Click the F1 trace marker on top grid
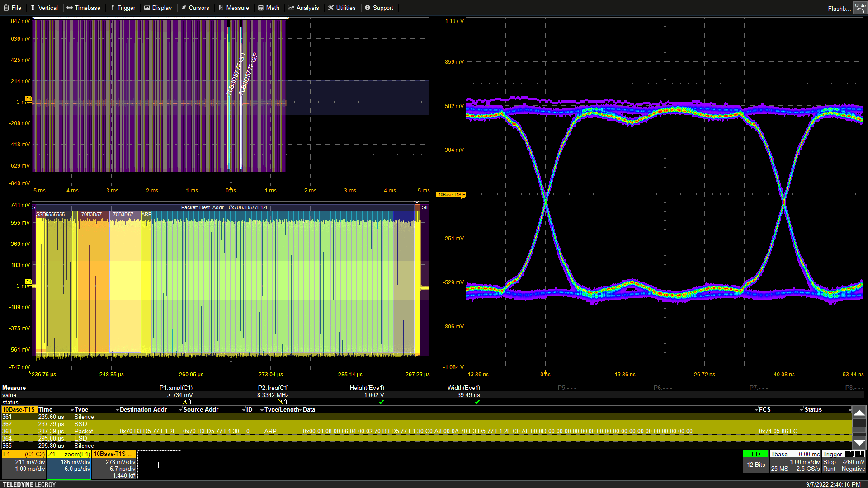868x488 pixels. pos(28,99)
